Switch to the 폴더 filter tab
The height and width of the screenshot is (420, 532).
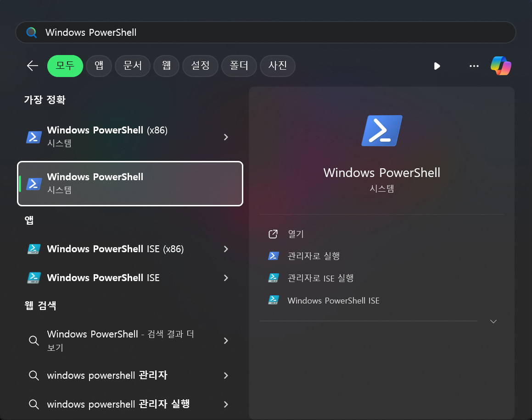point(239,66)
